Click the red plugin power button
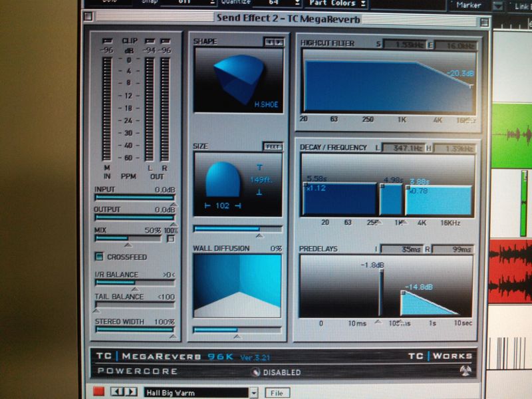This screenshot has width=532, height=399. 98,391
